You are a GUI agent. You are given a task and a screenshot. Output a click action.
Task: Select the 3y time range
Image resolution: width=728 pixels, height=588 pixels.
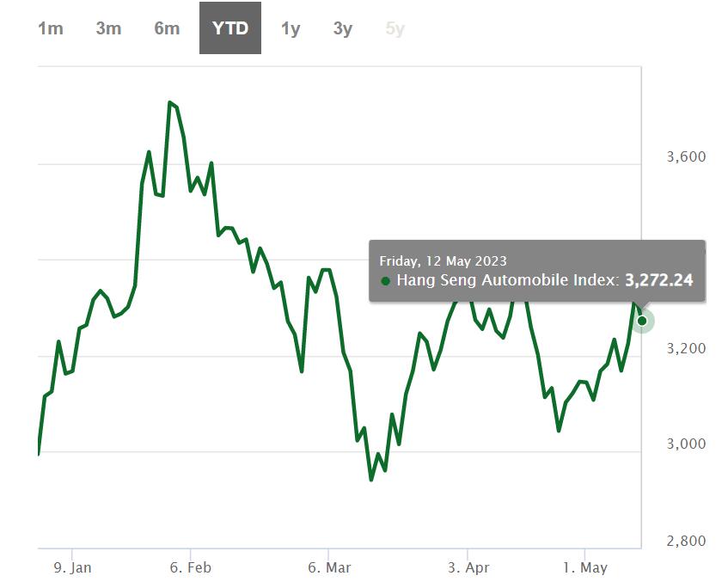(x=342, y=28)
